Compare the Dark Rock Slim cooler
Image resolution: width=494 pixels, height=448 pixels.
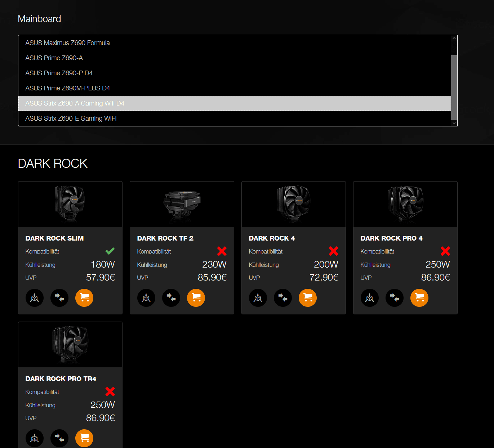(x=59, y=298)
